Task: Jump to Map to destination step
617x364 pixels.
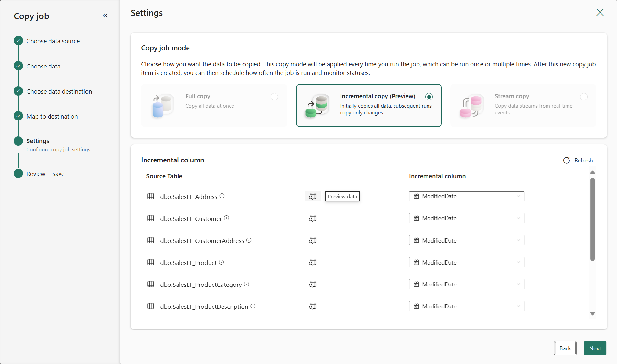Action: pos(52,116)
